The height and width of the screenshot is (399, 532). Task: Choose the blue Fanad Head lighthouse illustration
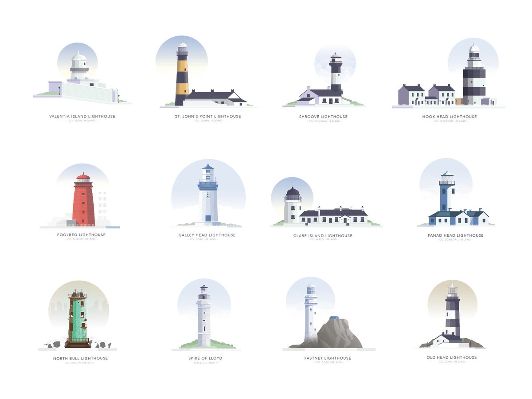(x=456, y=193)
